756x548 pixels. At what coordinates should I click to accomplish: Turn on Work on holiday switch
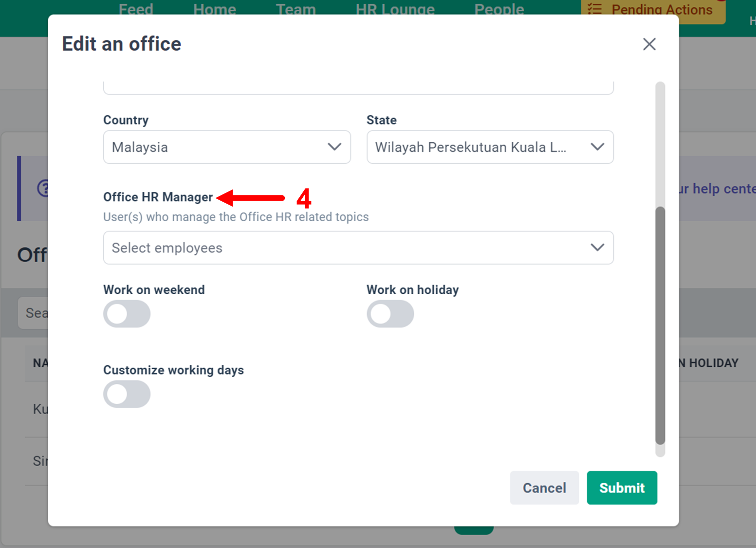390,314
